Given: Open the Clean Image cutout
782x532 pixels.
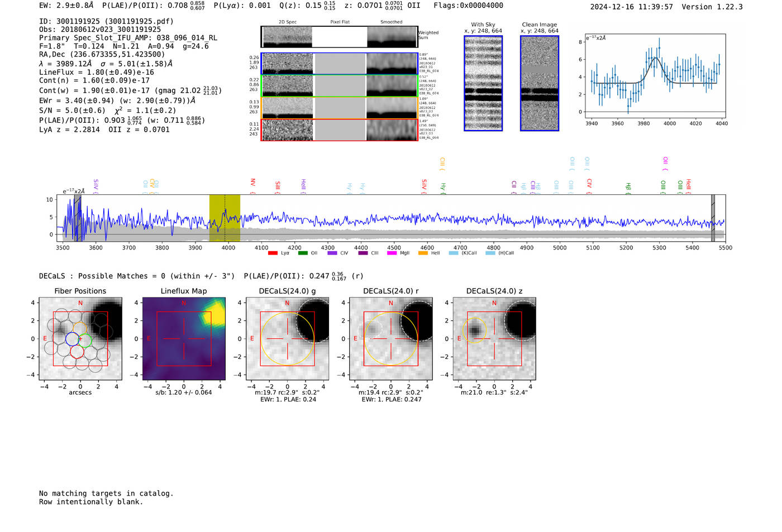Looking at the screenshot, I should 540,83.
